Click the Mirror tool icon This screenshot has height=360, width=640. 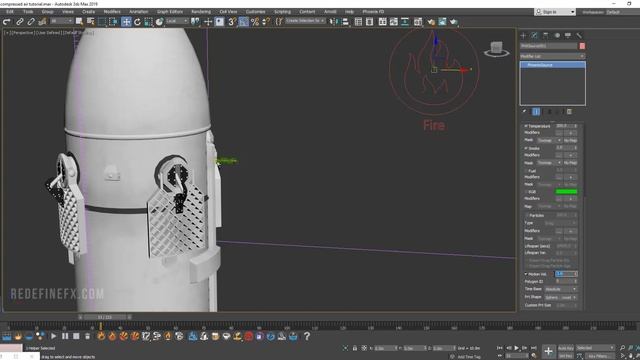334,22
